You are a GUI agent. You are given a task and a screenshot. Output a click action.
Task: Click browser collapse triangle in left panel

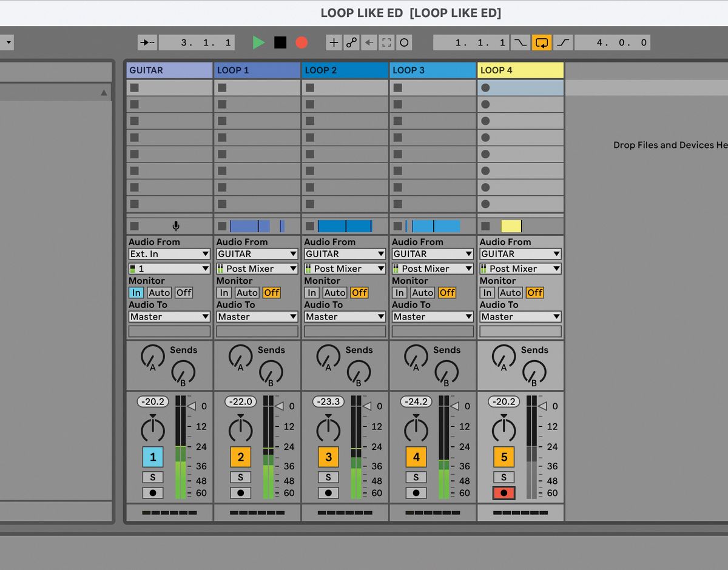coord(104,93)
